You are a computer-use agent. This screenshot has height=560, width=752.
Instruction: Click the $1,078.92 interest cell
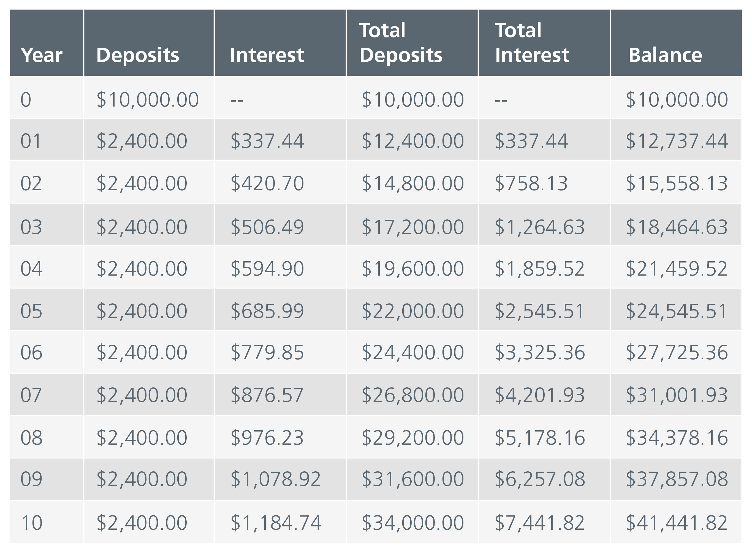pos(276,479)
